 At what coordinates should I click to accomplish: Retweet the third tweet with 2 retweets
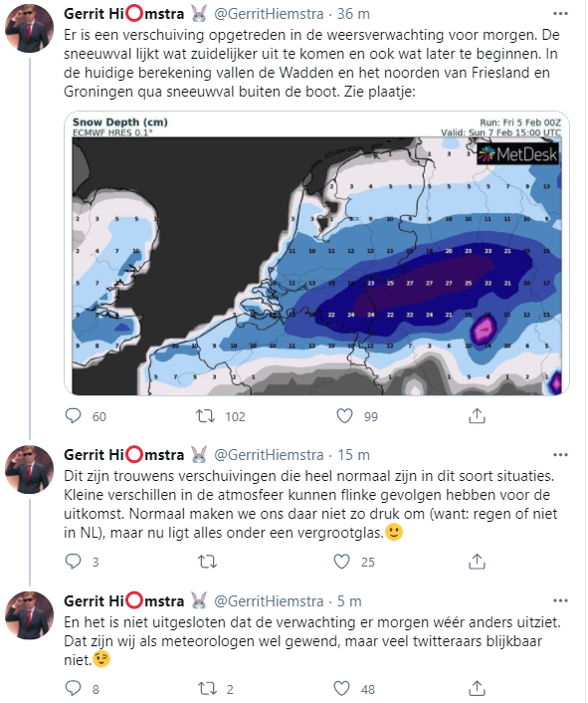[207, 688]
